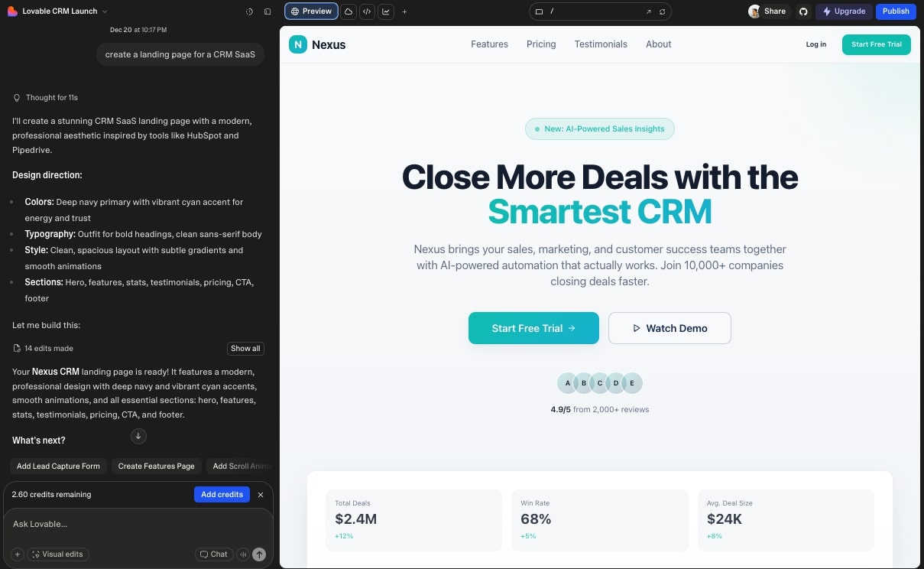This screenshot has height=569, width=924.
Task: Open the Lovable CRM Launch project dropdown
Action: pyautogui.click(x=58, y=11)
